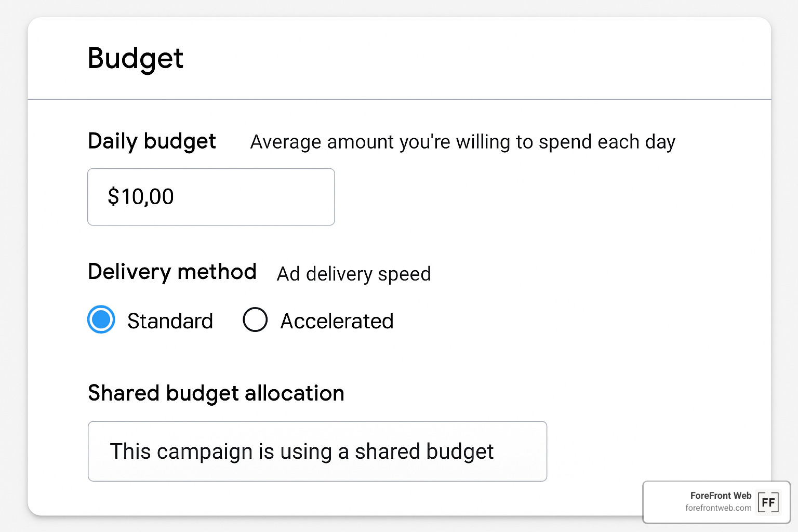The width and height of the screenshot is (798, 532).
Task: Click the Daily budget label
Action: point(152,141)
